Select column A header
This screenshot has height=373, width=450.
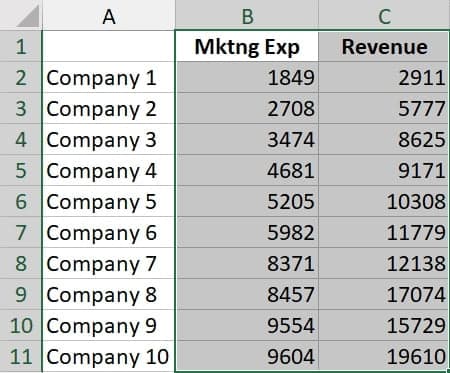[x=109, y=15]
